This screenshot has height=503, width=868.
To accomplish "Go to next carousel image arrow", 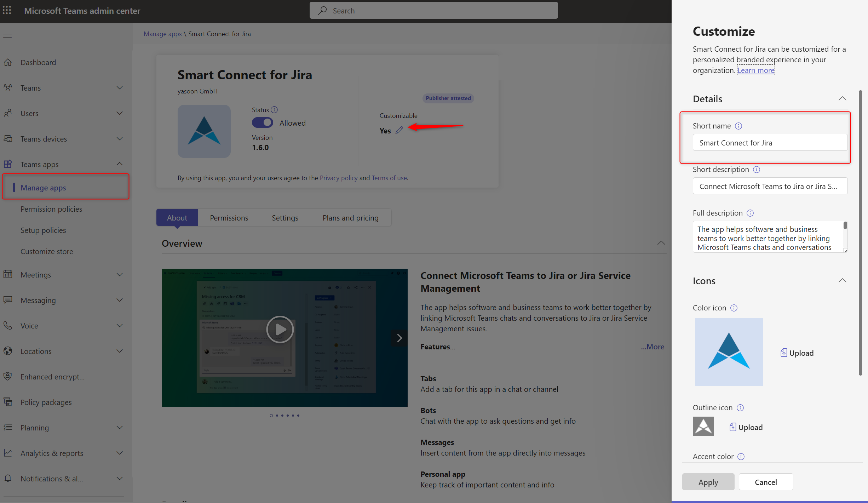I will point(399,338).
